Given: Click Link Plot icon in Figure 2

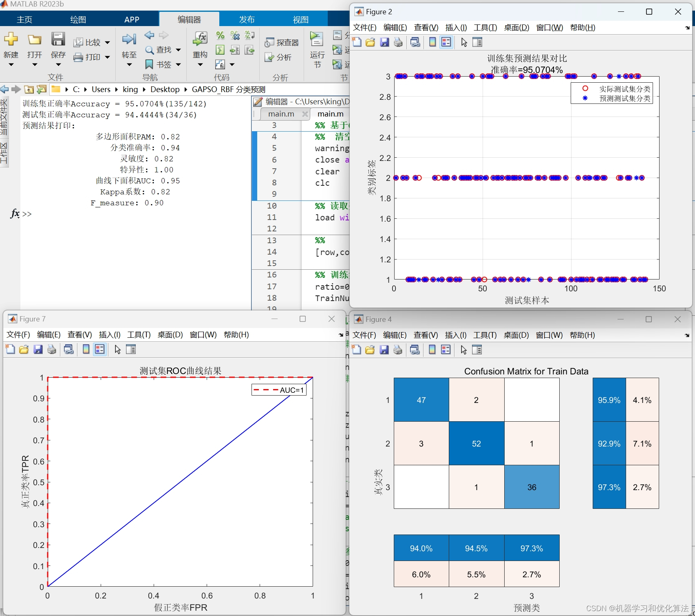Looking at the screenshot, I should (415, 42).
